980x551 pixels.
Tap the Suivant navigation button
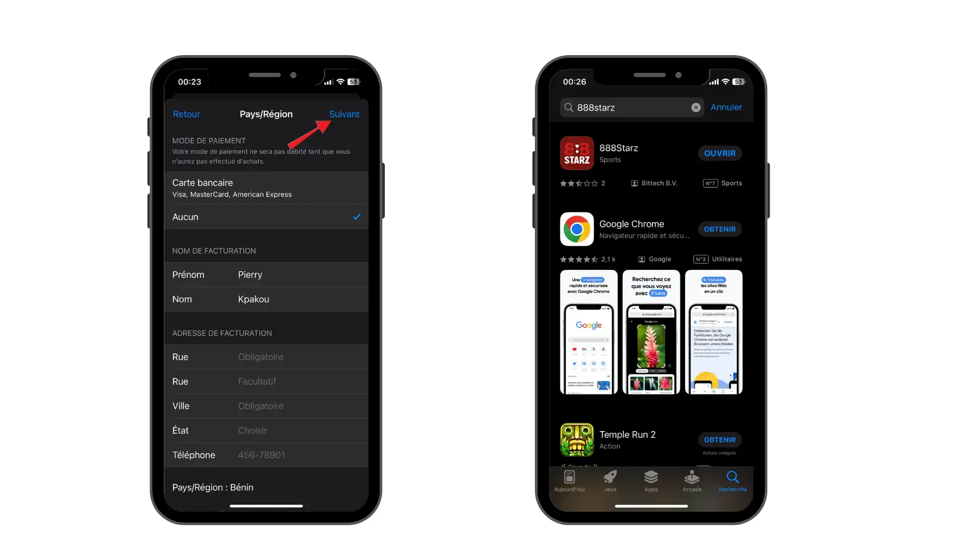345,114
